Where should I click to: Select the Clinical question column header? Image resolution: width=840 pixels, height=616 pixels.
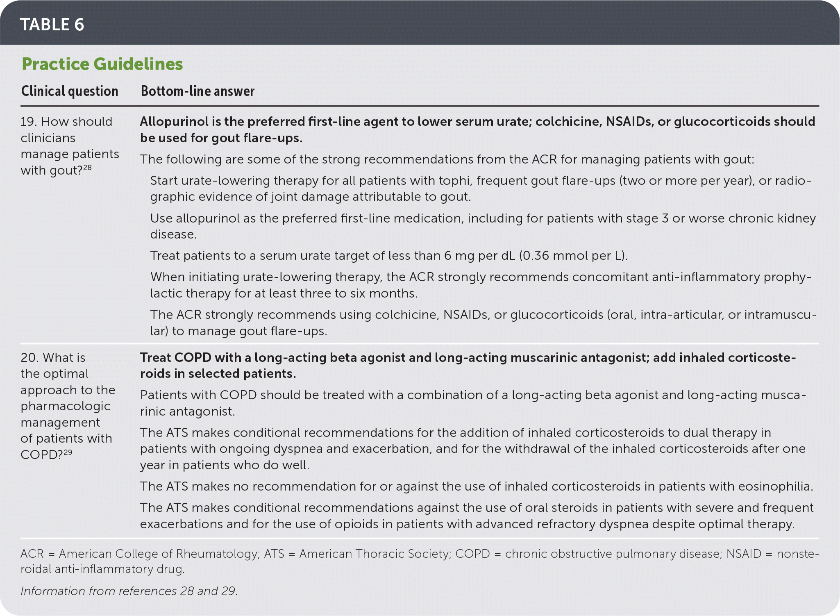[x=70, y=91]
